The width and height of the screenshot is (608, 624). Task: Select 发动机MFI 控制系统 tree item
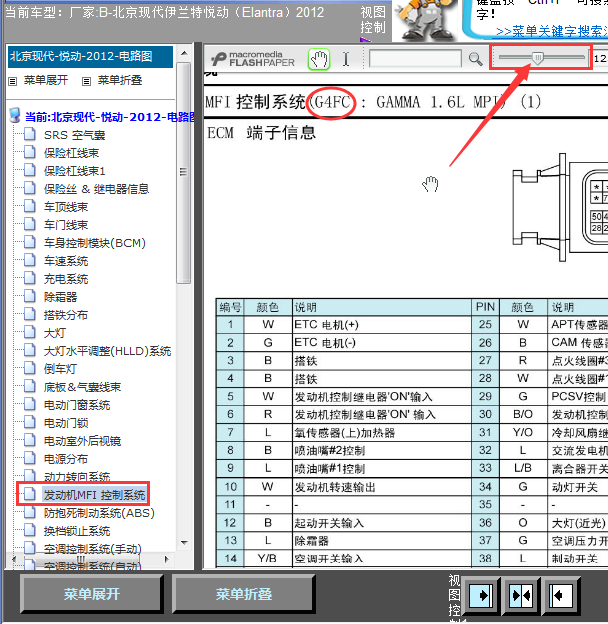click(94, 495)
